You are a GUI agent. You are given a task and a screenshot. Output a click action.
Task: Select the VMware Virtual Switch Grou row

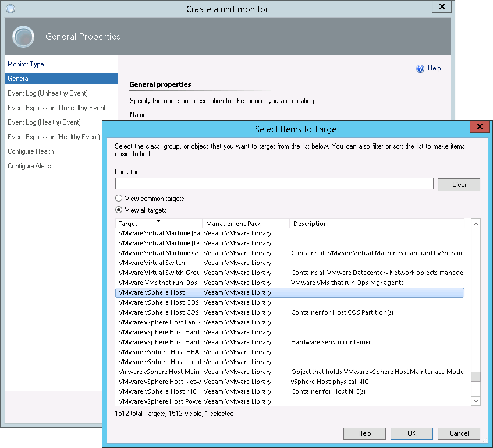(290, 273)
